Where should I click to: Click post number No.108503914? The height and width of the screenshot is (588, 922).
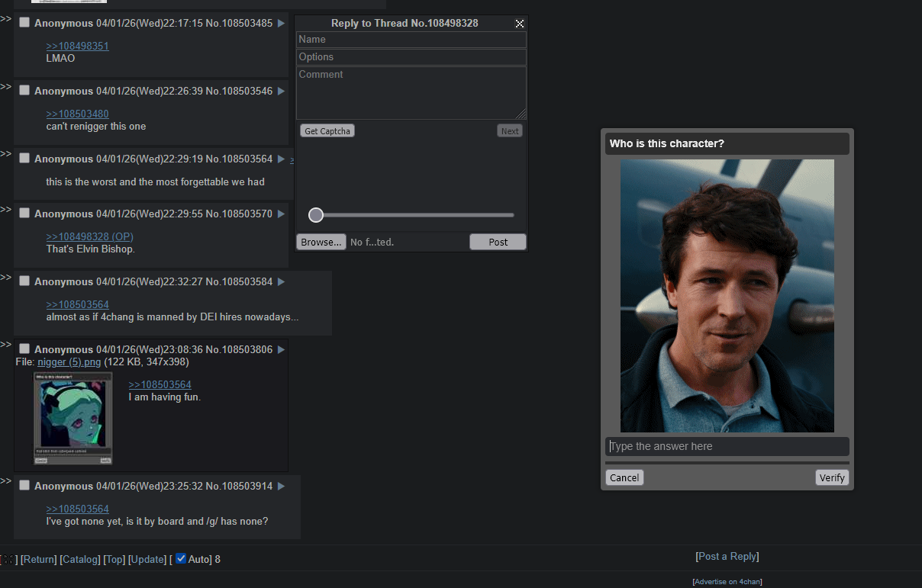pyautogui.click(x=239, y=486)
